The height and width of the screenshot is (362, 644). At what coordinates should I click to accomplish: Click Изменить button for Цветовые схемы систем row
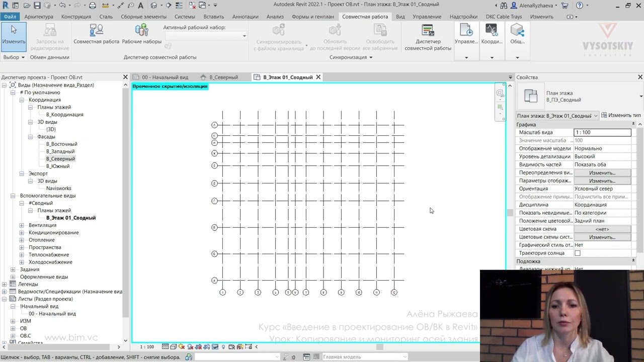coord(602,237)
